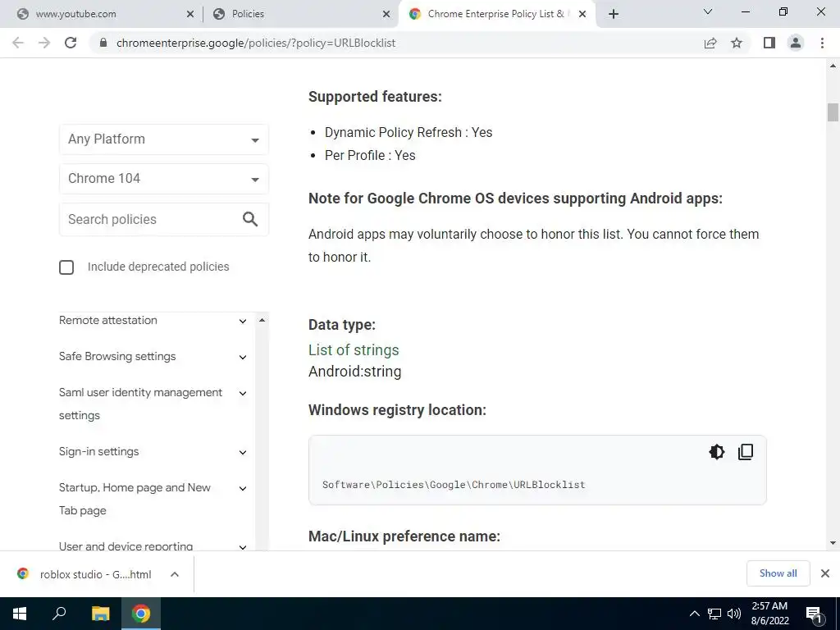Screen dimensions: 840x630
Task: Open a new tab
Action: pyautogui.click(x=614, y=14)
